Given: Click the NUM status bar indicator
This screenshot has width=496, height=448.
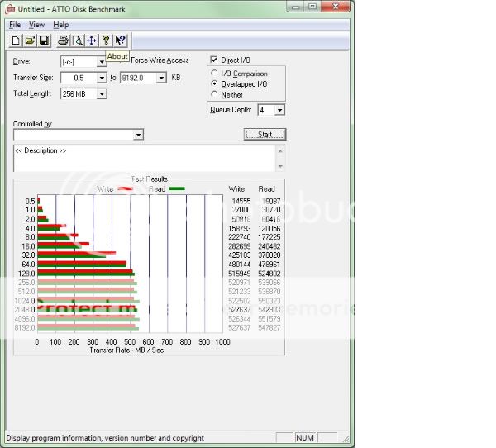Looking at the screenshot, I should [x=305, y=438].
